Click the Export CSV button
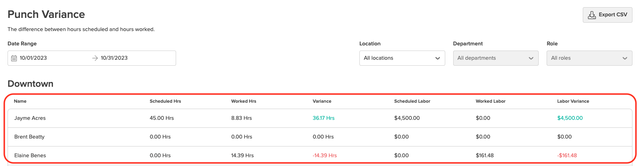The width and height of the screenshot is (644, 166). tap(607, 15)
